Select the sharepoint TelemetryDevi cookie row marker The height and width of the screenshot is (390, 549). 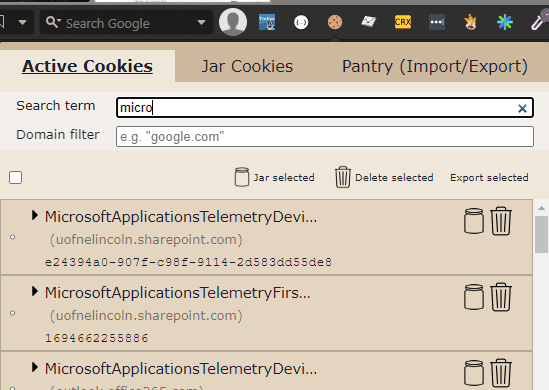(13, 237)
